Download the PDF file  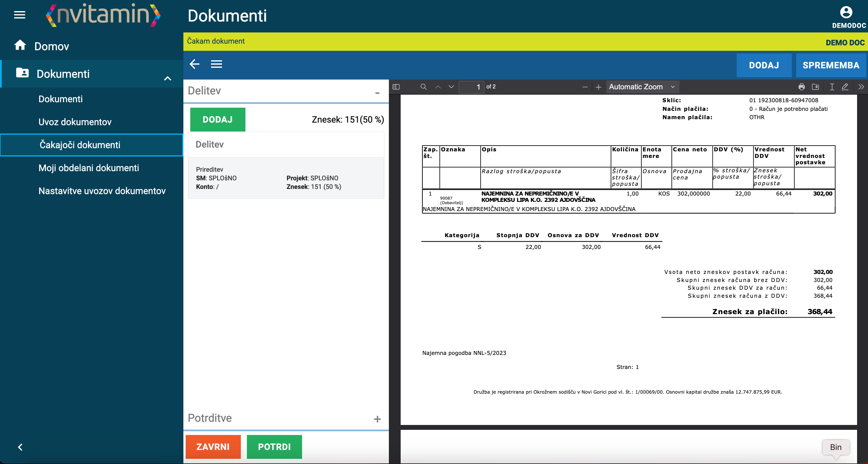[815, 87]
